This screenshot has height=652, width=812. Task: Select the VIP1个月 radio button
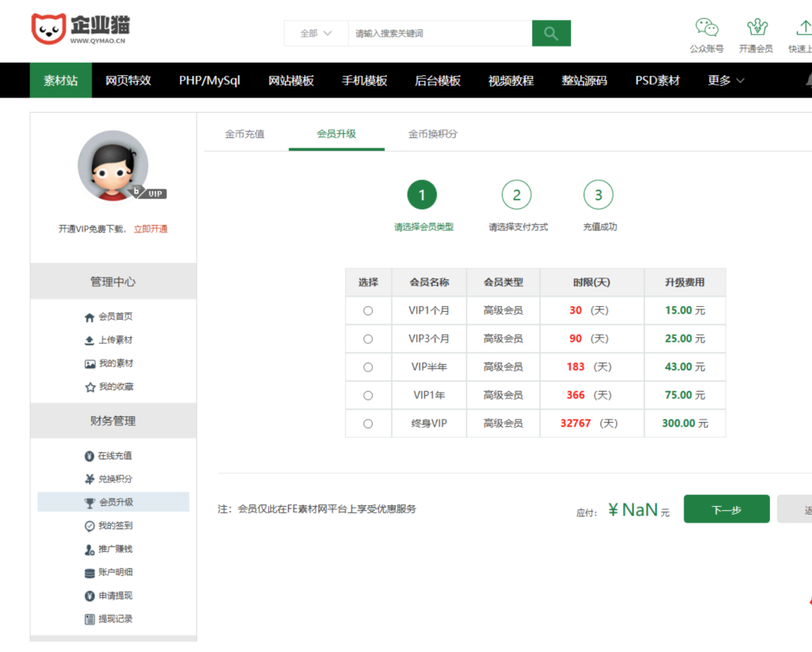click(368, 310)
